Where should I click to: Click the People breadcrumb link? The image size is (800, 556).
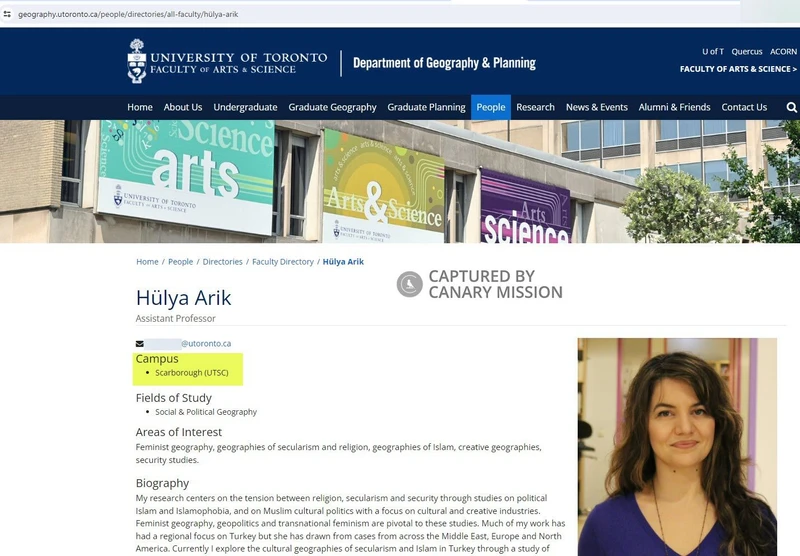[181, 262]
